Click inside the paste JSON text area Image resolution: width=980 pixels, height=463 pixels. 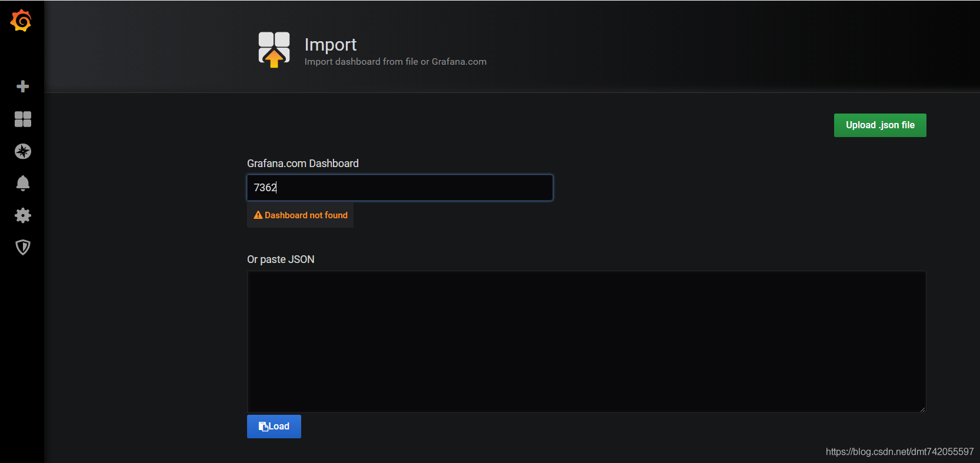click(x=586, y=342)
